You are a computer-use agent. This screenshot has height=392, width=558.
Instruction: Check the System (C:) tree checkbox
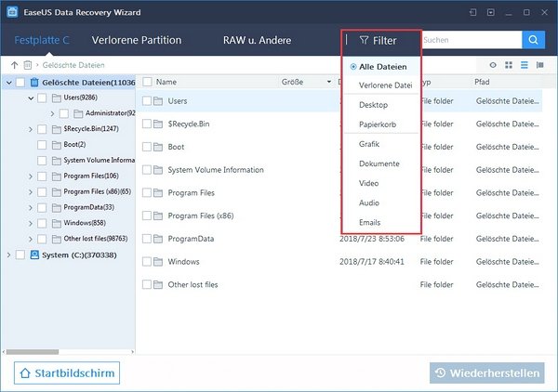(20, 255)
